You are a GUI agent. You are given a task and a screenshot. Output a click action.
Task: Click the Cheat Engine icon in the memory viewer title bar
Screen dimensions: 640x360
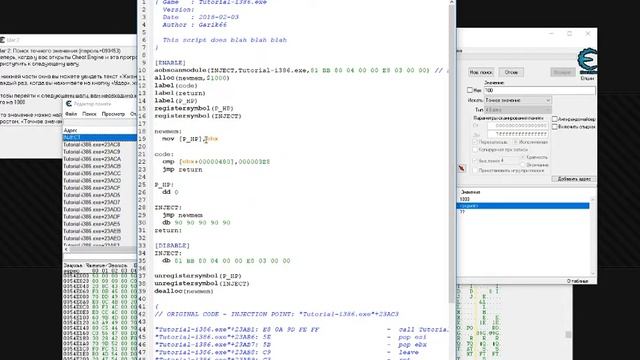pos(69,104)
